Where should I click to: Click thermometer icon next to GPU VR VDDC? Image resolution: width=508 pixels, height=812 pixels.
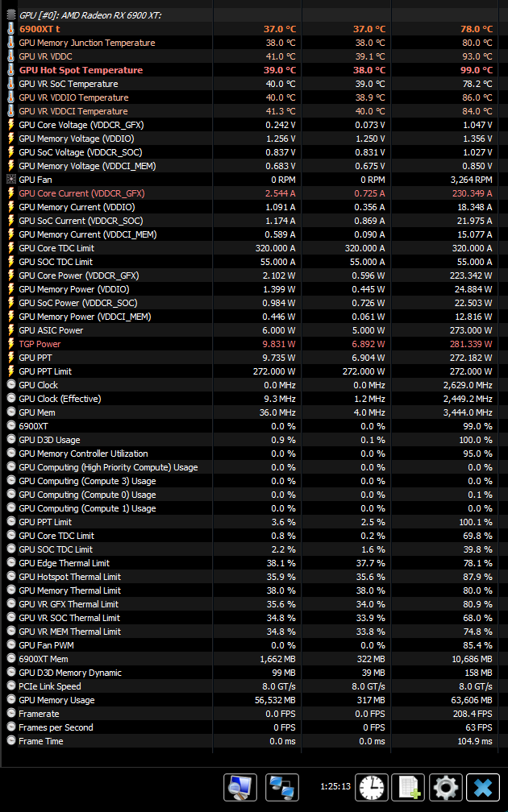coord(11,56)
